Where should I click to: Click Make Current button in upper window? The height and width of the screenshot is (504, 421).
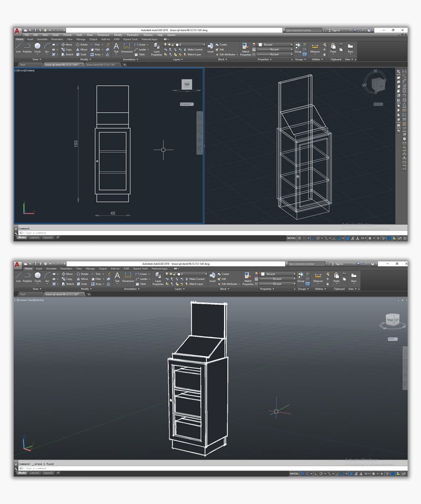193,49
